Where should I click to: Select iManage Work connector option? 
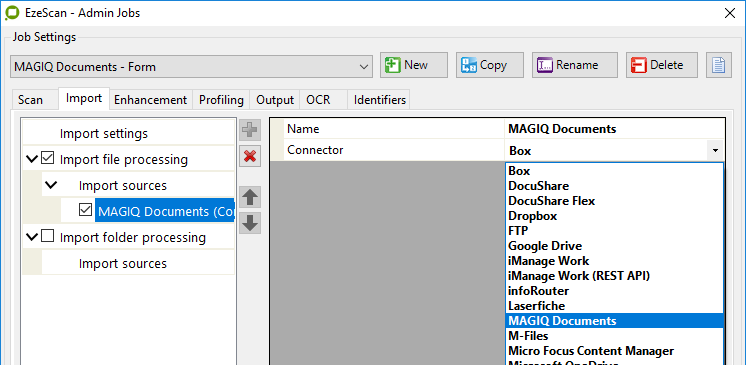tap(614, 261)
